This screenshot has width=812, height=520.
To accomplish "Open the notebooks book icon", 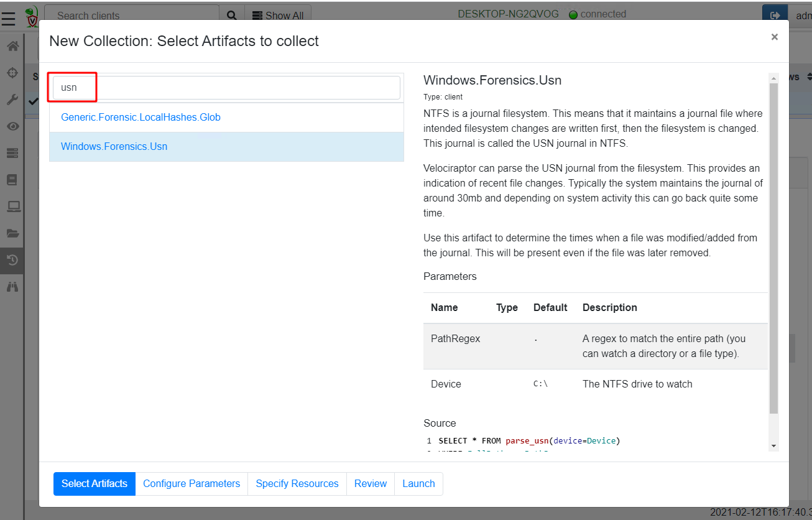I will [12, 180].
